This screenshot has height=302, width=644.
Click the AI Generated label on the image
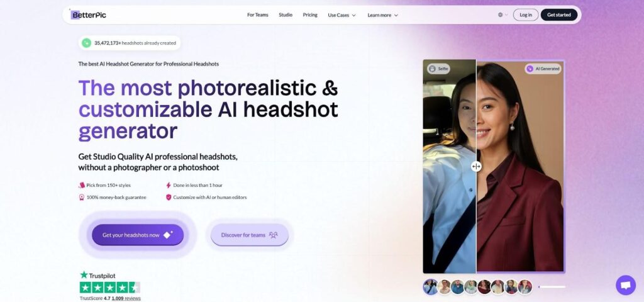(543, 69)
